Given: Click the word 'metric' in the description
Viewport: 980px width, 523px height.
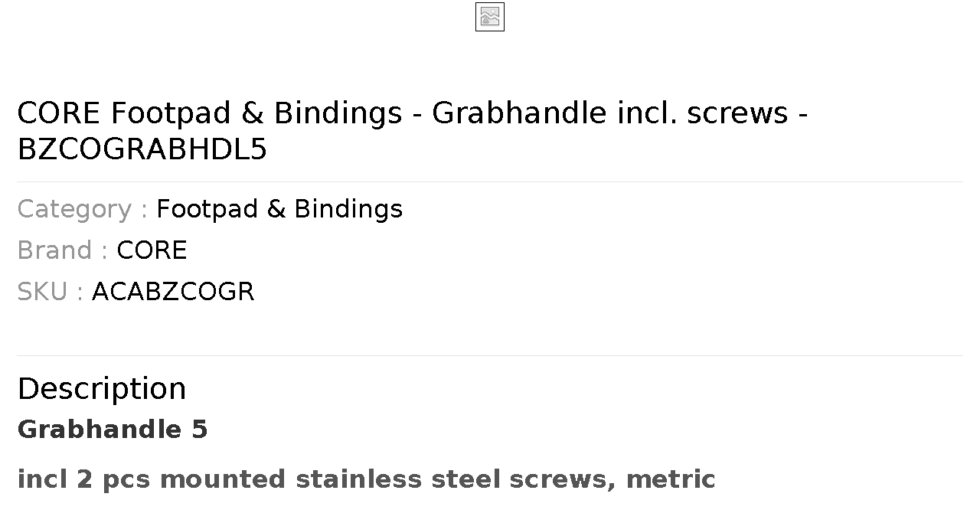Looking at the screenshot, I should [671, 479].
